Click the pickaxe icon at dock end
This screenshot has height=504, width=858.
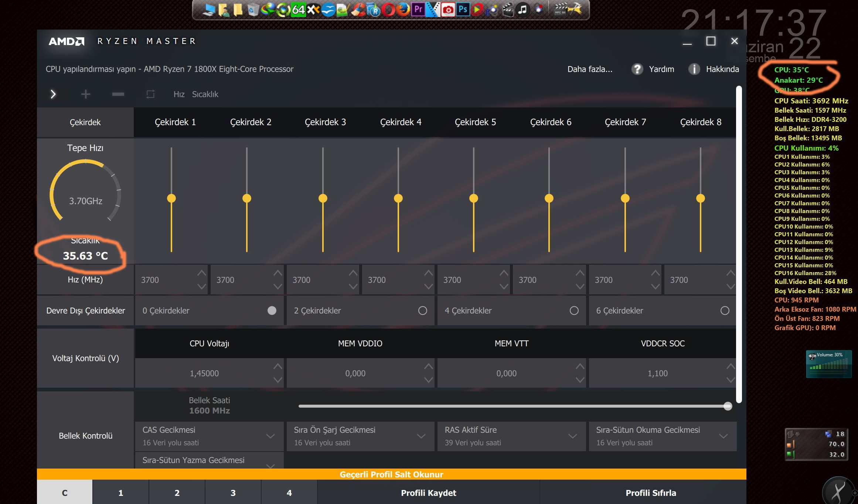coord(575,9)
